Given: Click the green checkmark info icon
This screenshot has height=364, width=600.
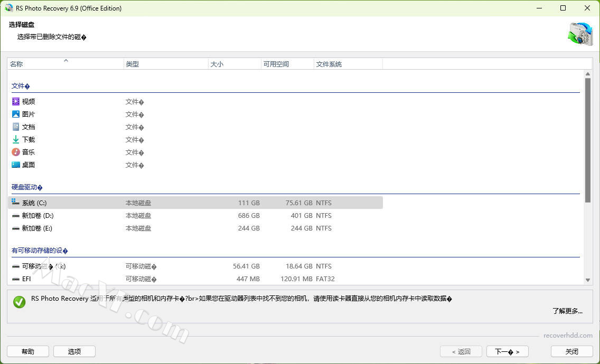Looking at the screenshot, I should pyautogui.click(x=19, y=302).
